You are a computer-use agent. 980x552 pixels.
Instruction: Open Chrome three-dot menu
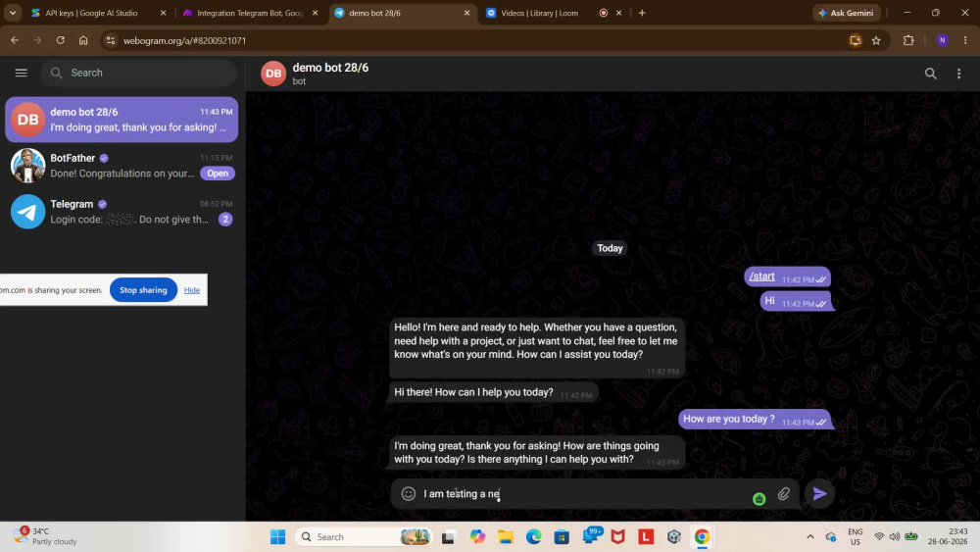965,40
